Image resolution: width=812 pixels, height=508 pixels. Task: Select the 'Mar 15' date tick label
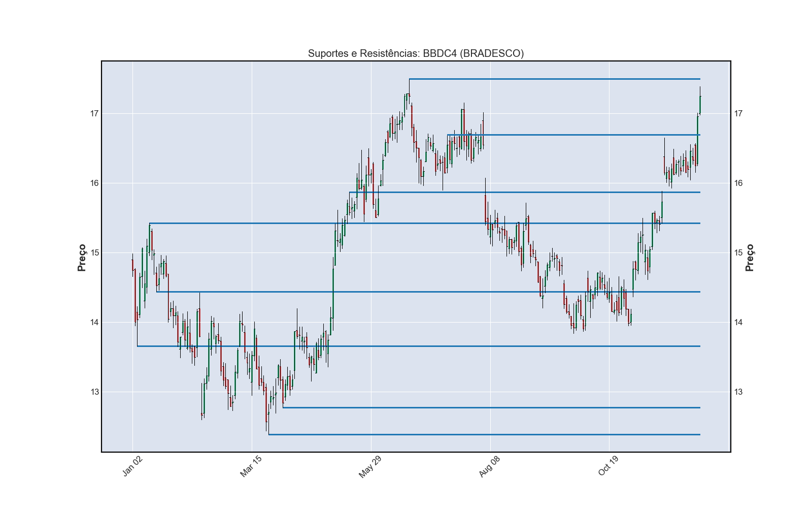(251, 466)
